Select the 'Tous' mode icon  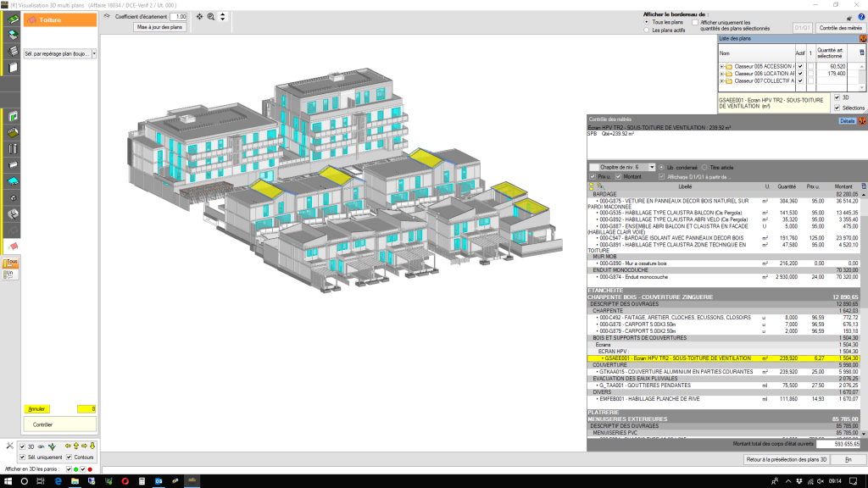click(x=11, y=263)
